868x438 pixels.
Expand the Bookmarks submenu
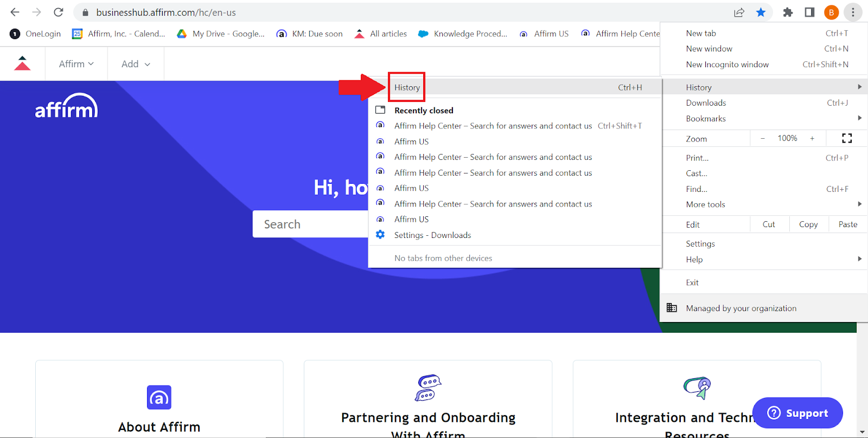tap(764, 118)
